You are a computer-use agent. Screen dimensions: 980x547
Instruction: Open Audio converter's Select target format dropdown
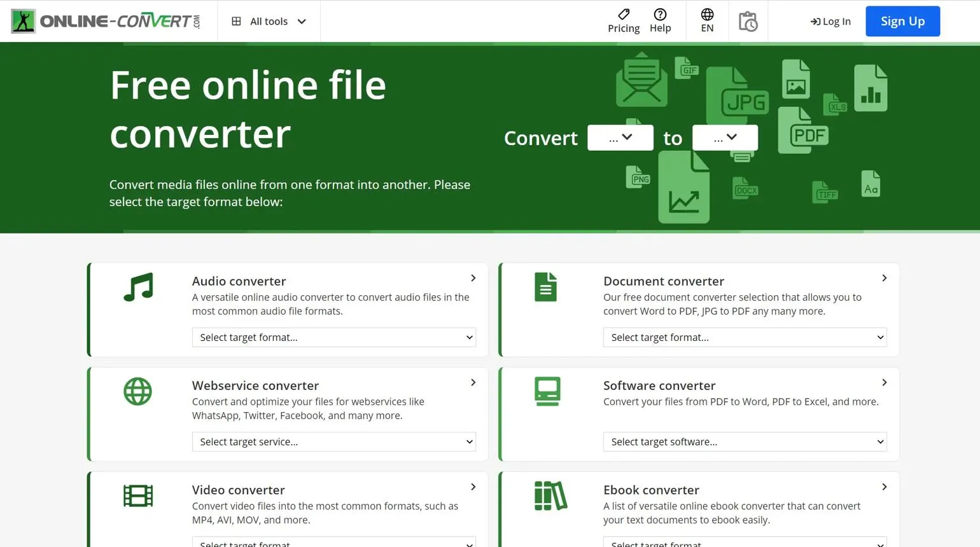pos(334,337)
